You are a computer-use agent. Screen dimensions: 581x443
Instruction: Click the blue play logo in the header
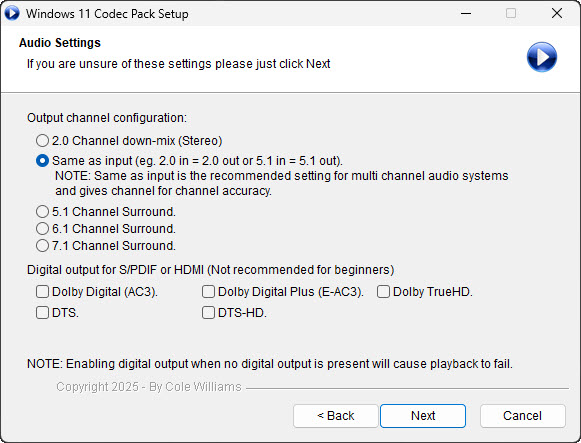(542, 57)
